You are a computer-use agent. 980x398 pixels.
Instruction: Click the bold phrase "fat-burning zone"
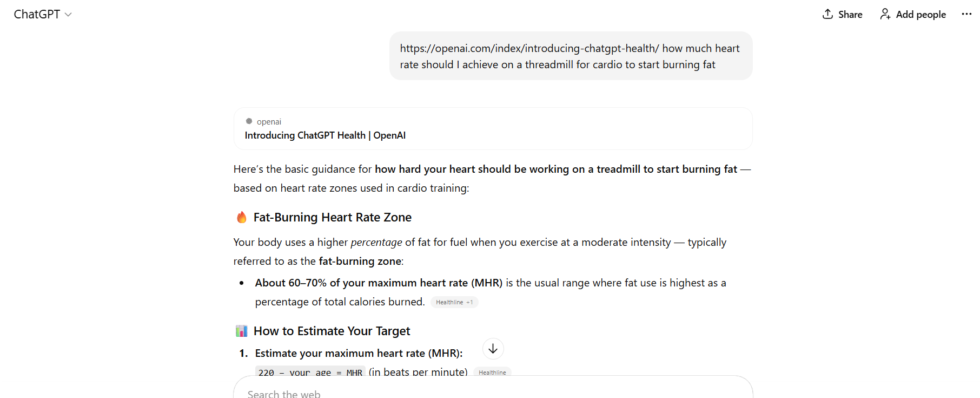(360, 262)
